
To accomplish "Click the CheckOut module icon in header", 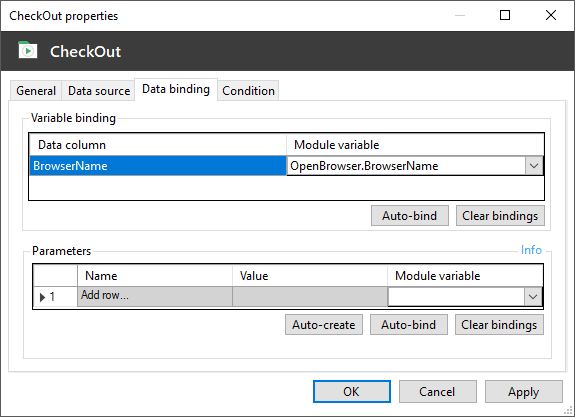I will pos(28,50).
